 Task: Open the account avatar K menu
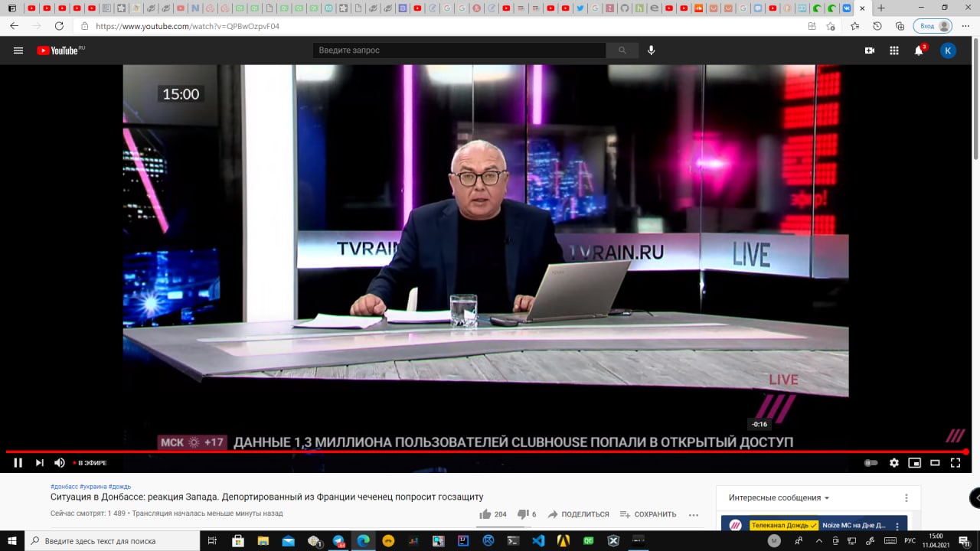948,51
